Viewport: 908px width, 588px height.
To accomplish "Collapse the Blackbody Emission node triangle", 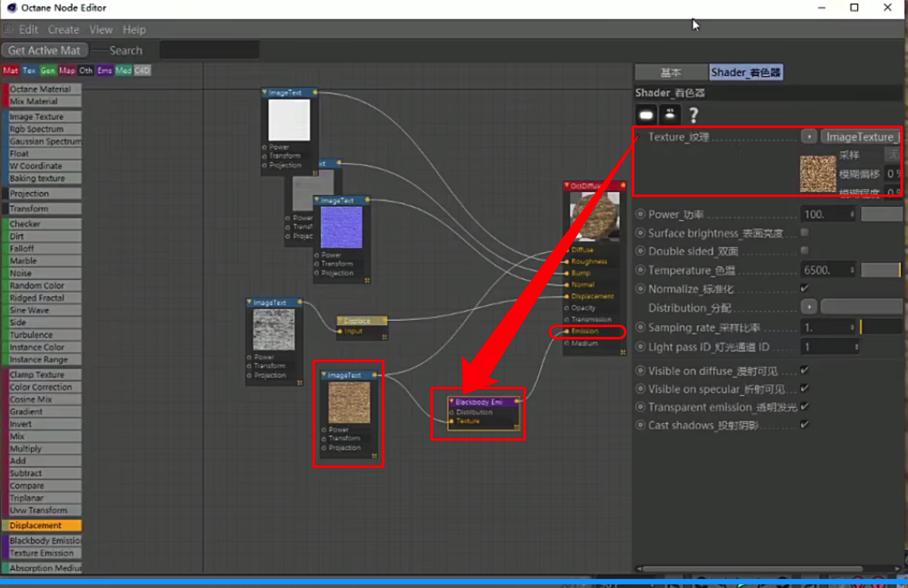I will coord(451,401).
